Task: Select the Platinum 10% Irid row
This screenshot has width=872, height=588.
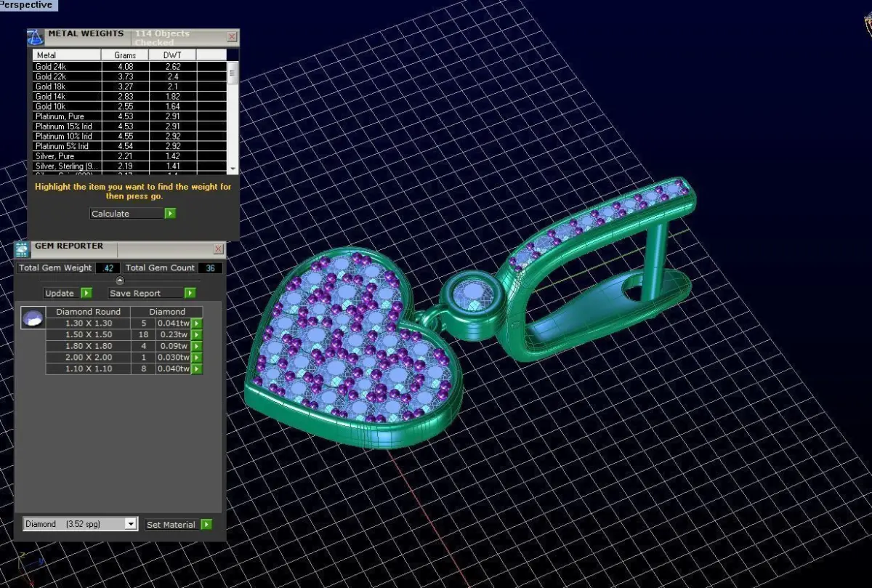Action: (x=130, y=136)
